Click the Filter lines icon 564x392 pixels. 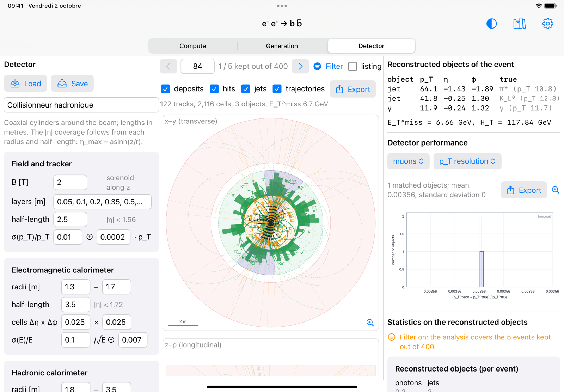click(317, 66)
